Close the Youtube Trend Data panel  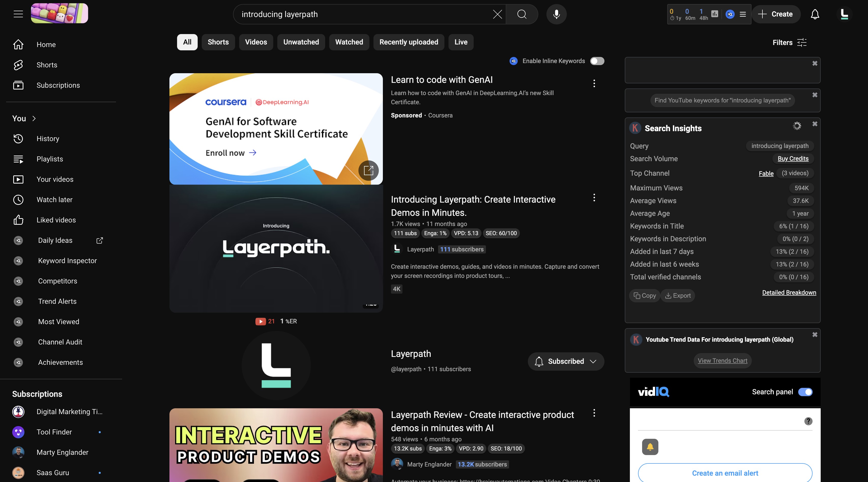click(814, 335)
